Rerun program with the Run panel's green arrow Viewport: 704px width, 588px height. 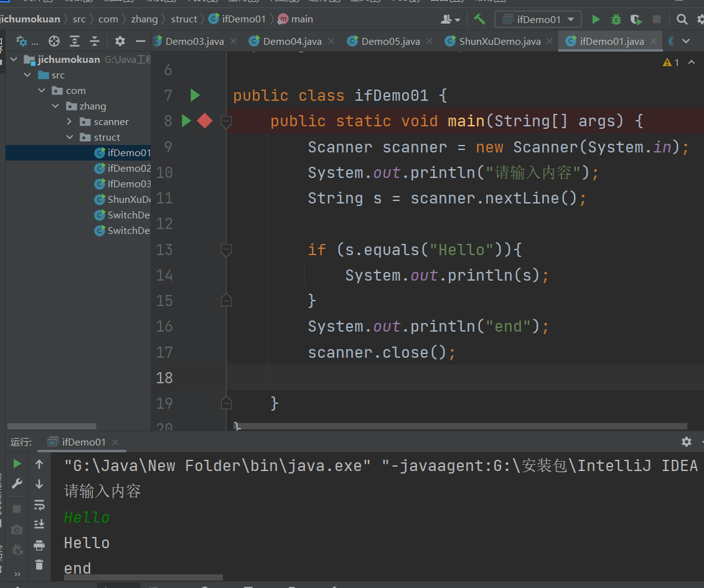click(17, 464)
